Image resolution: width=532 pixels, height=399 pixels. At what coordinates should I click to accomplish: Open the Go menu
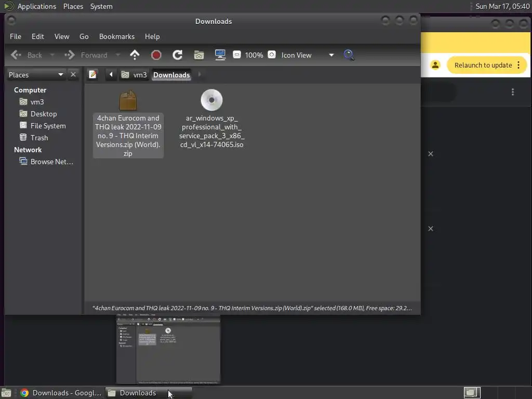pyautogui.click(x=84, y=36)
